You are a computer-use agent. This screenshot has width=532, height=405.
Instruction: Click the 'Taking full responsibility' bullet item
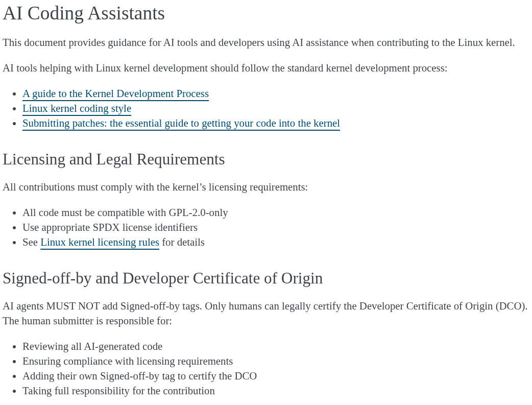tap(118, 391)
